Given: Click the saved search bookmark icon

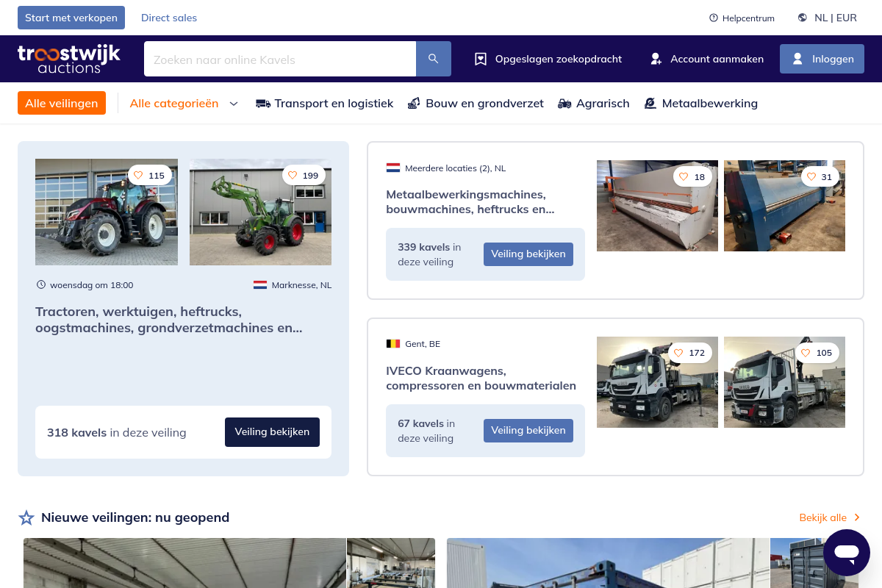Looking at the screenshot, I should [481, 59].
